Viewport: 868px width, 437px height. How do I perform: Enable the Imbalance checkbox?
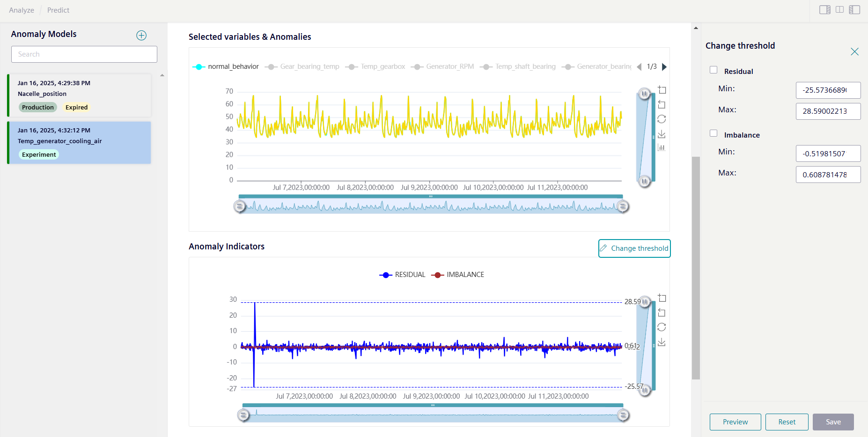(x=714, y=133)
